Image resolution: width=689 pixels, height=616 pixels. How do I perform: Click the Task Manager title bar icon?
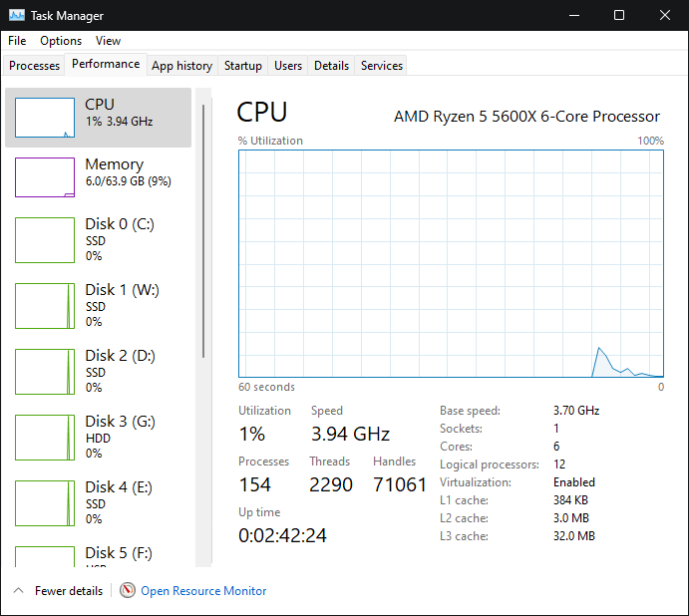tap(17, 15)
